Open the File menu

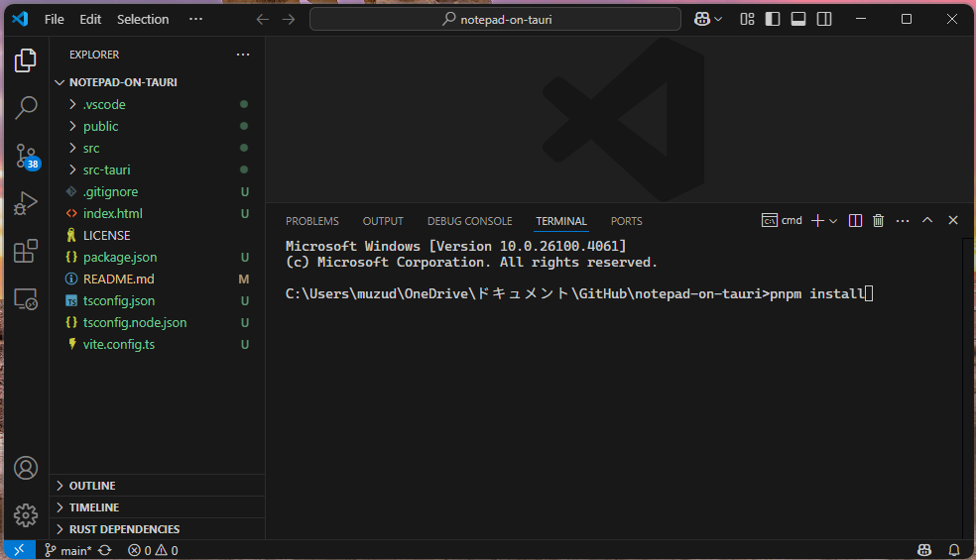coord(55,19)
